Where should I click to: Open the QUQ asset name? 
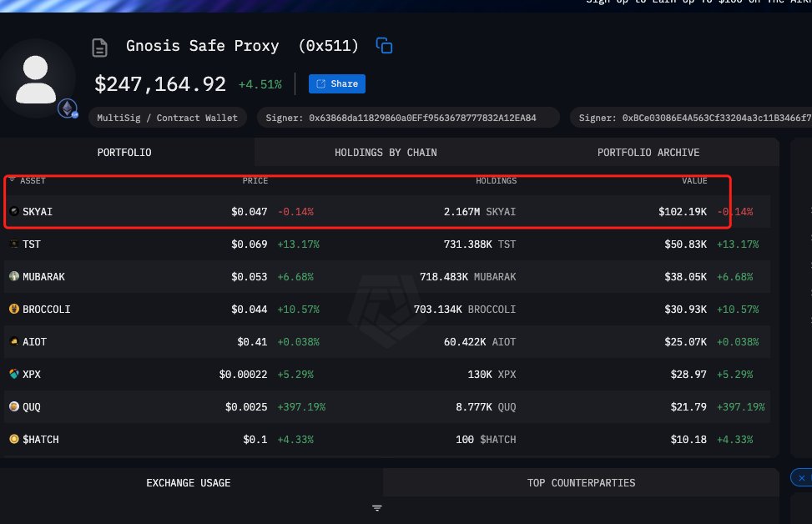pyautogui.click(x=32, y=407)
